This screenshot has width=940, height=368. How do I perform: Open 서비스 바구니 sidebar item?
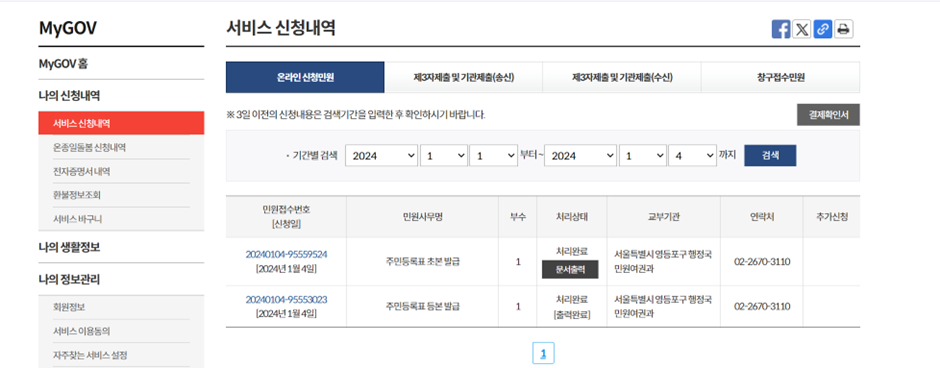[x=77, y=219]
